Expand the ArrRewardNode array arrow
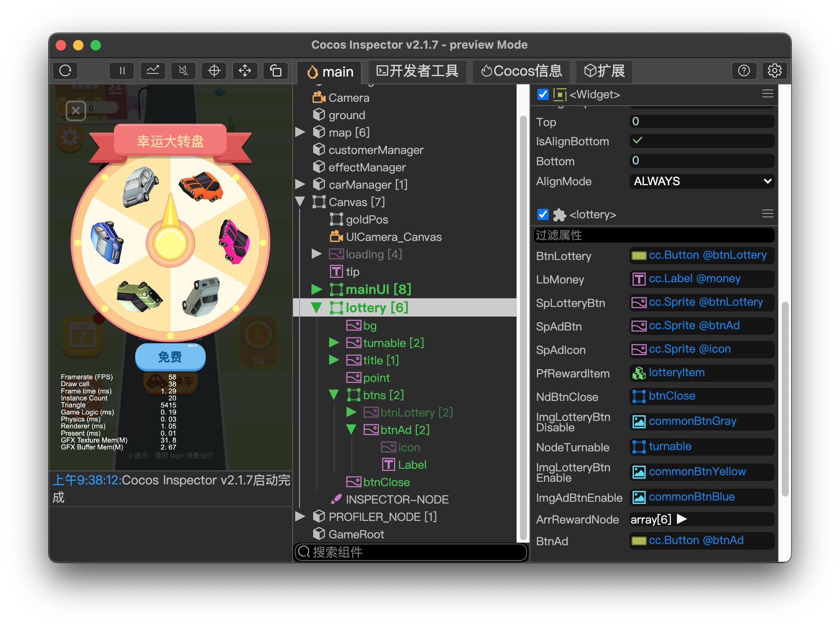The width and height of the screenshot is (840, 627). click(x=682, y=519)
